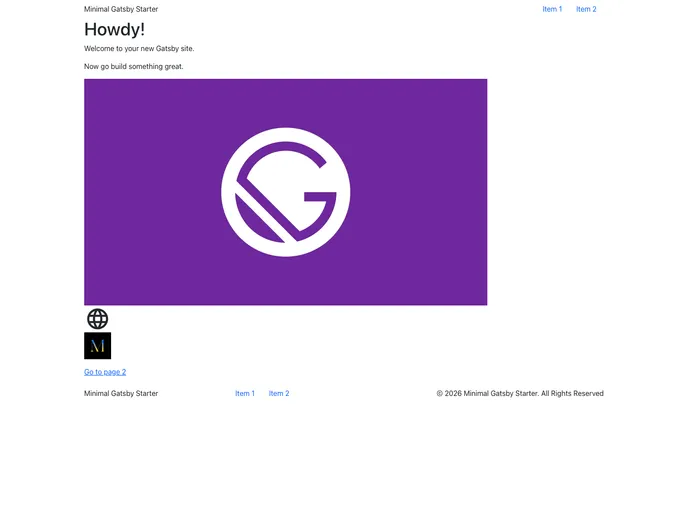This screenshot has height=512, width=688.
Task: Click the white circular Gatsby G logo
Action: tap(285, 192)
